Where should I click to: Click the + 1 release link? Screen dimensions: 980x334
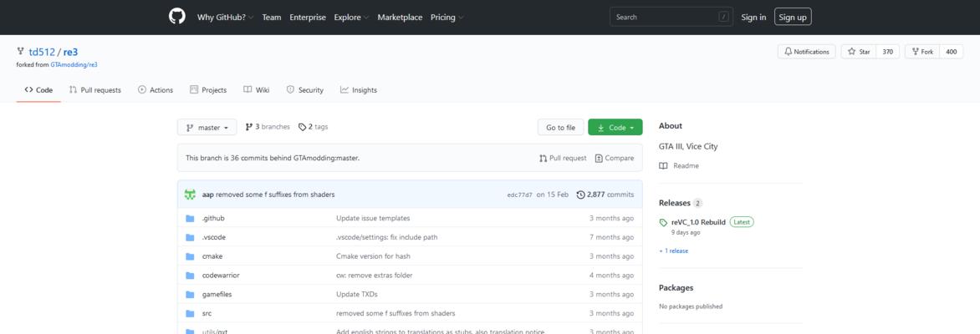(674, 251)
